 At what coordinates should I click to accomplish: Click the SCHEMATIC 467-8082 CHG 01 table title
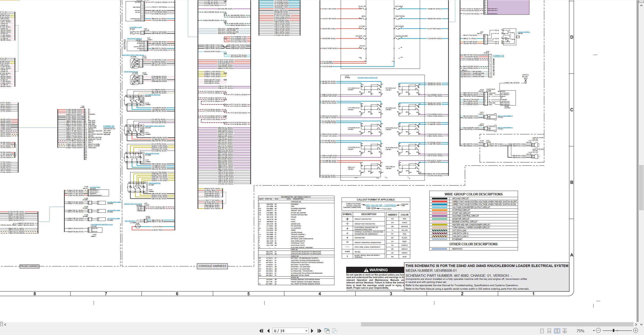click(x=296, y=197)
